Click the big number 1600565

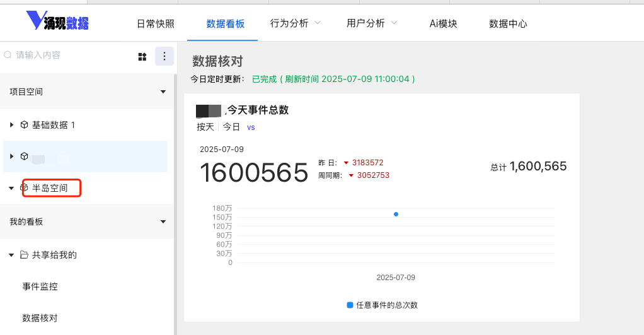tap(254, 172)
